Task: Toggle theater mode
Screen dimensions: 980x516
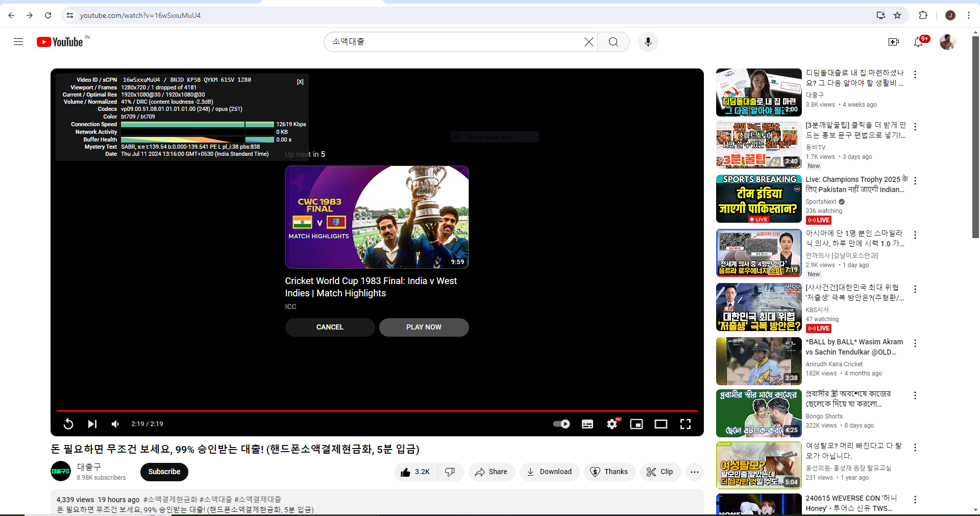Action: tap(661, 424)
